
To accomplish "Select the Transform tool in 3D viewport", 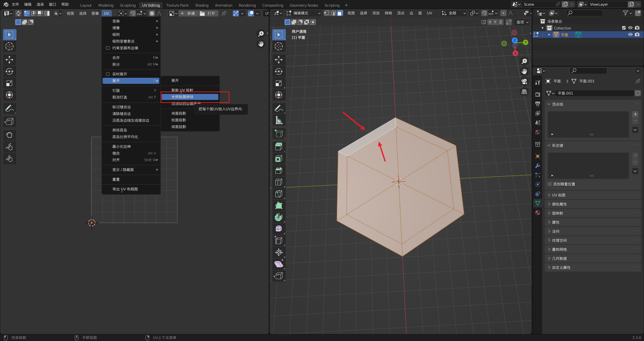I will pos(278,95).
